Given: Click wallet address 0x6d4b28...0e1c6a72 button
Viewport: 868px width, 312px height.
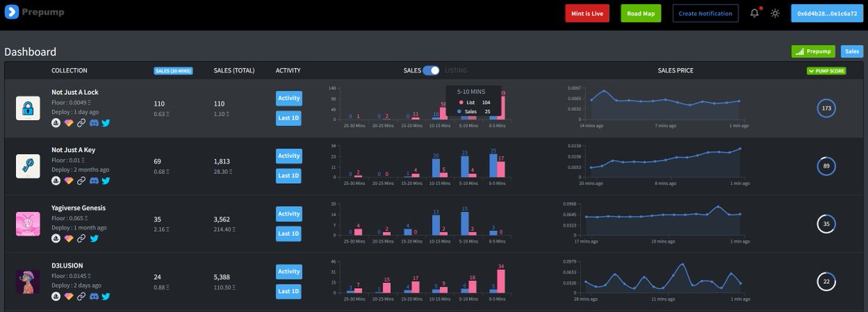Looking at the screenshot, I should pos(827,13).
